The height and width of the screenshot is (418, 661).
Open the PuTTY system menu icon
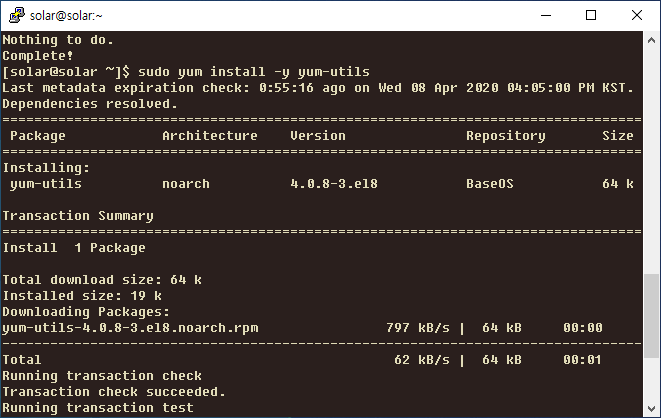coord(16,15)
